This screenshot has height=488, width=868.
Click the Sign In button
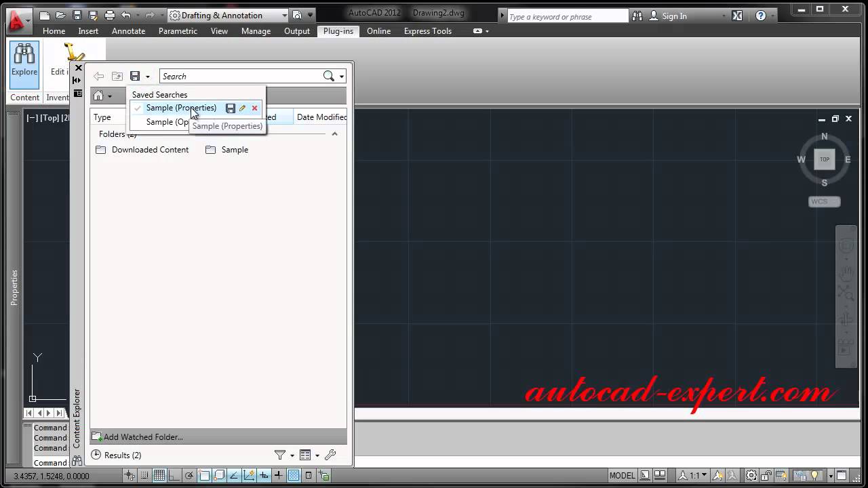click(667, 16)
